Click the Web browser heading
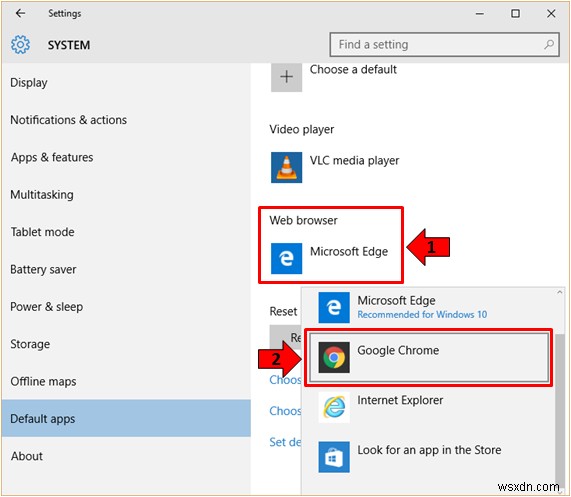 coord(303,220)
